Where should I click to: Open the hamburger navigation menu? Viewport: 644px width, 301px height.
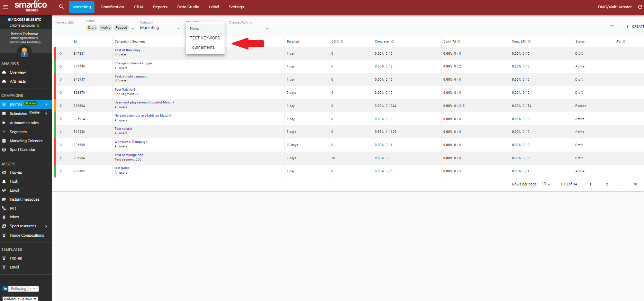(x=6, y=7)
